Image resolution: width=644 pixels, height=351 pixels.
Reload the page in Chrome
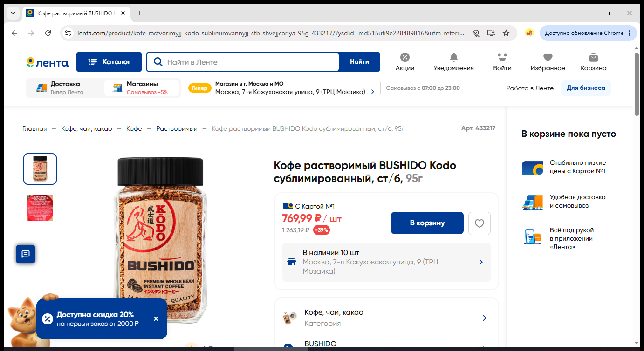[x=48, y=33]
